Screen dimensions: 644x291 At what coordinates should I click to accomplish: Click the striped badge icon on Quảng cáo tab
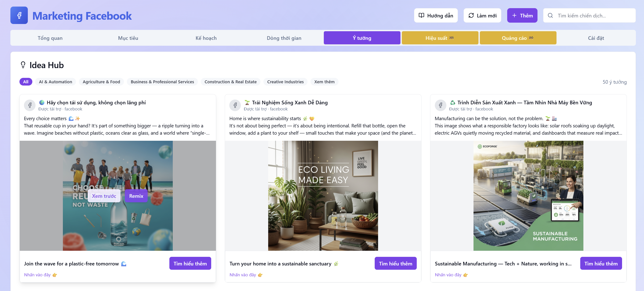(x=531, y=38)
